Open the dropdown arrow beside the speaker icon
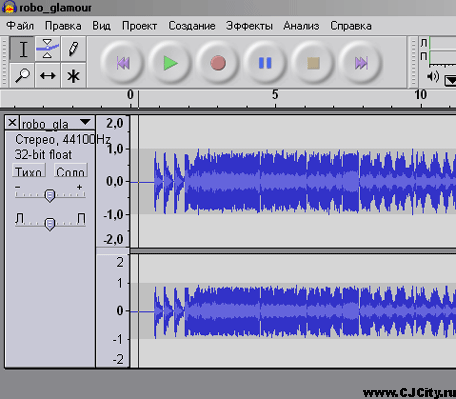Screen dimensions: 456x399 tap(451, 80)
